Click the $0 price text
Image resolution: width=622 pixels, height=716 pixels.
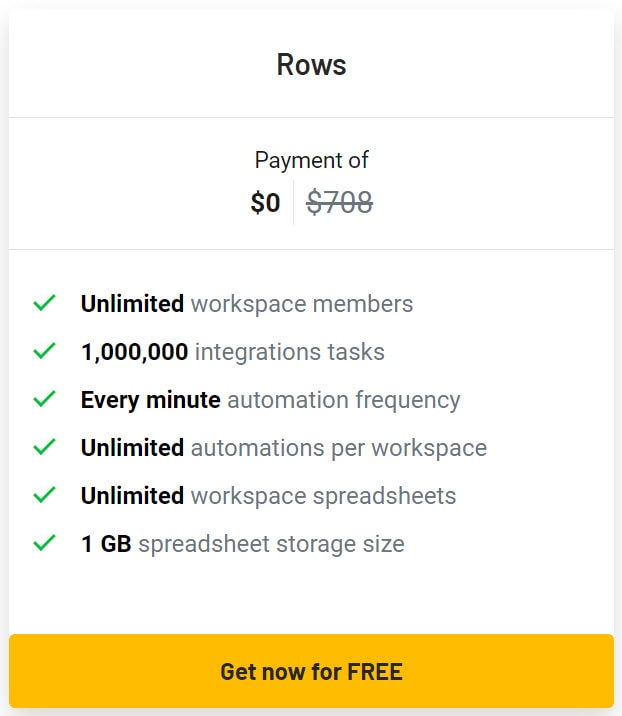click(x=265, y=202)
